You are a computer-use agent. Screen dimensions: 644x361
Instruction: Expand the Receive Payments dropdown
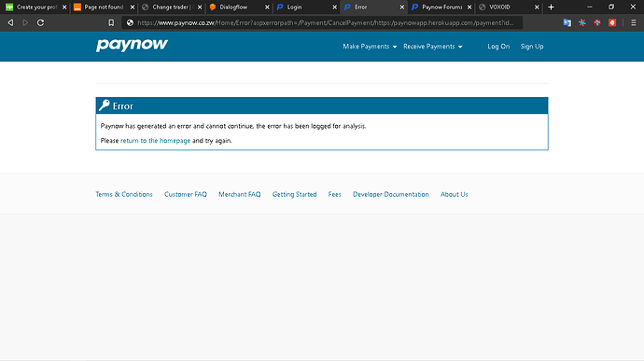click(x=433, y=47)
